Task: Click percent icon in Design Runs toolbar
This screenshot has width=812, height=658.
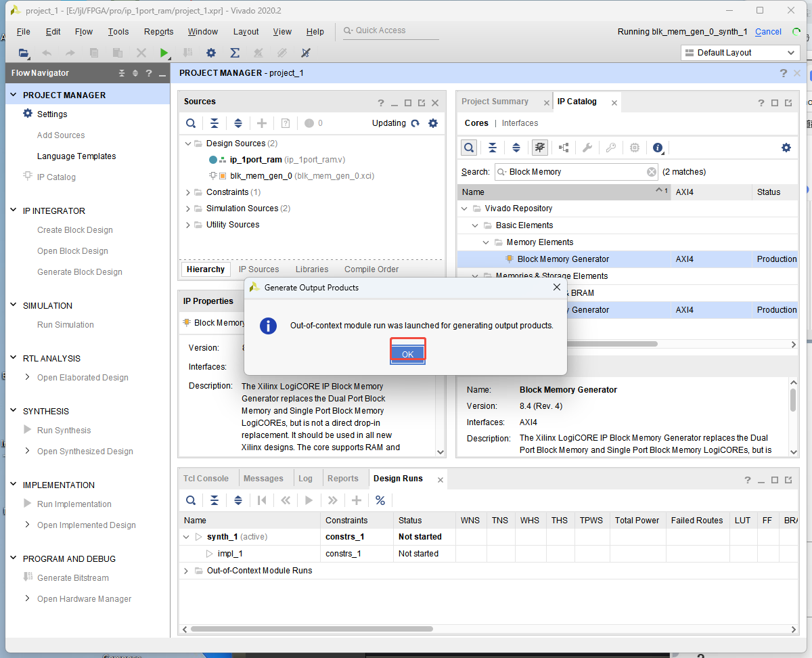Action: pyautogui.click(x=380, y=500)
